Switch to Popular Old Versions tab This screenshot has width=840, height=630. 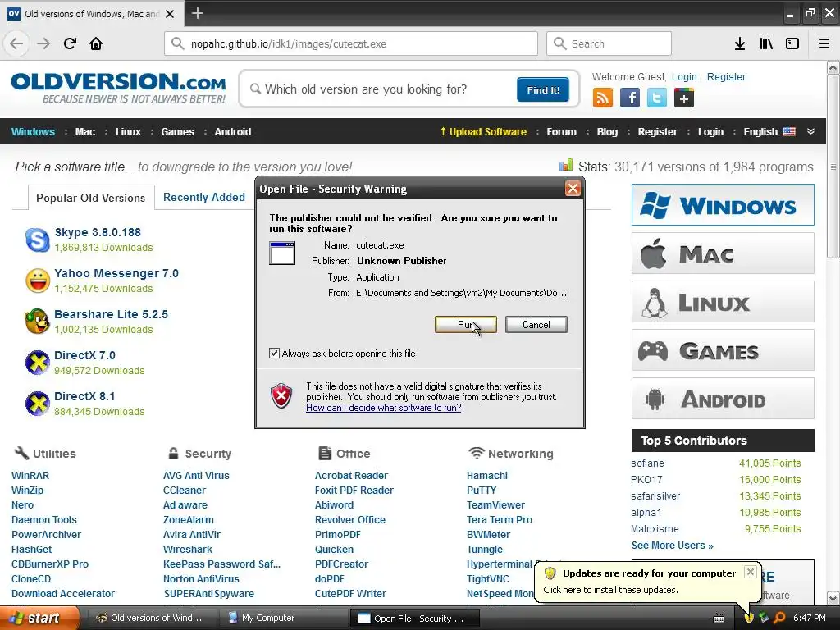pyautogui.click(x=90, y=198)
